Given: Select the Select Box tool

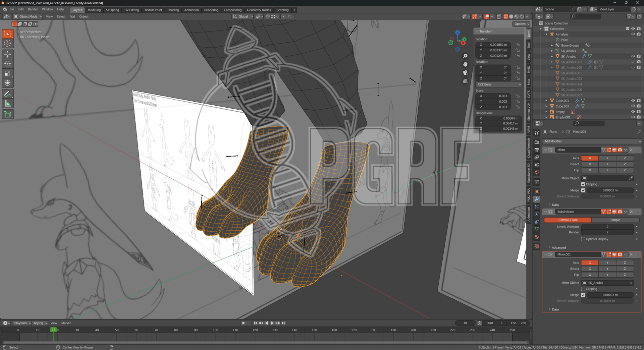Looking at the screenshot, I should [8, 34].
